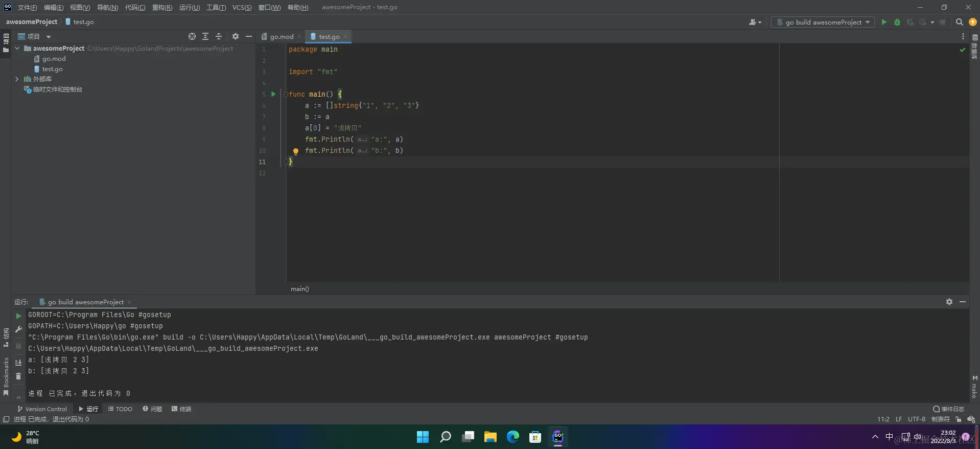Image resolution: width=980 pixels, height=449 pixels.
Task: Close the test.go editor tab
Action: click(345, 36)
